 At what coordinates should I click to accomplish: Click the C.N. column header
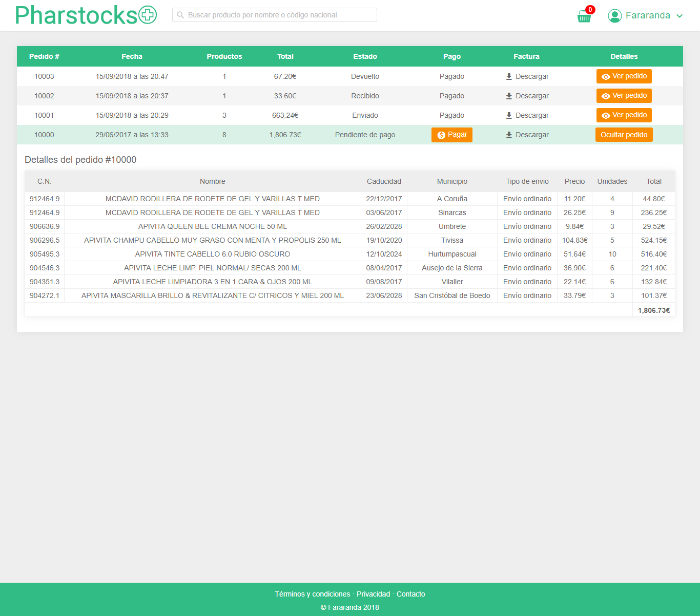[x=45, y=181]
